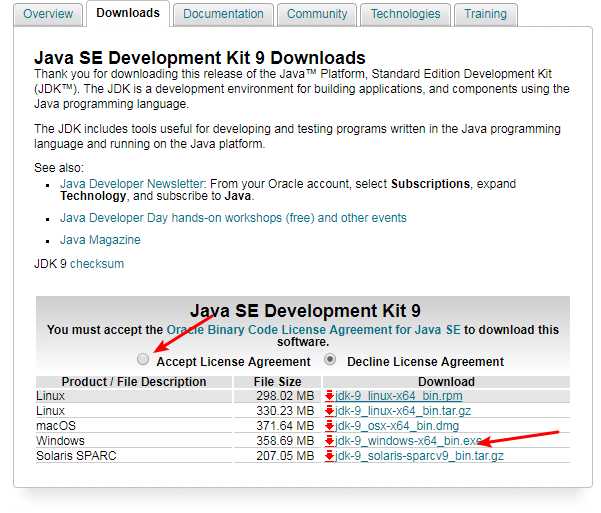
Task: Select the Decline License Agreement radio button
Action: 330,359
